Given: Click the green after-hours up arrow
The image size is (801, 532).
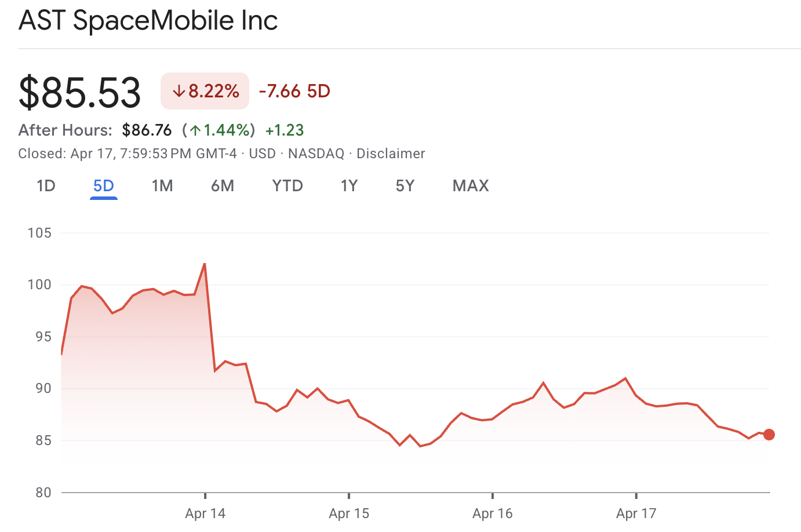Looking at the screenshot, I should (x=195, y=130).
